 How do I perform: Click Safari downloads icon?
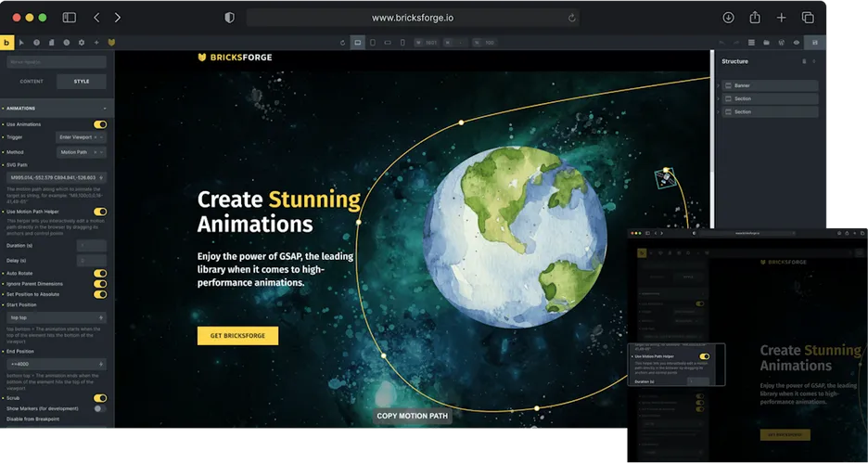[729, 18]
